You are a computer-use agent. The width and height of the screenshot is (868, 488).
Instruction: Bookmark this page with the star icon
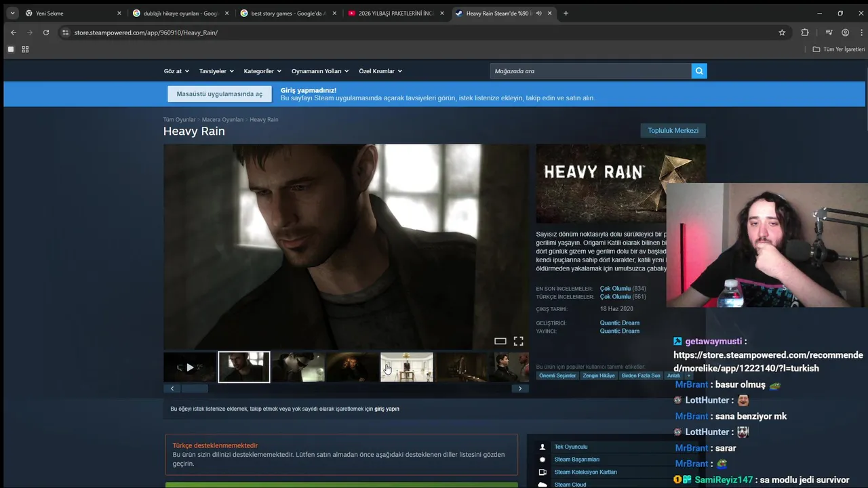pyautogui.click(x=782, y=33)
